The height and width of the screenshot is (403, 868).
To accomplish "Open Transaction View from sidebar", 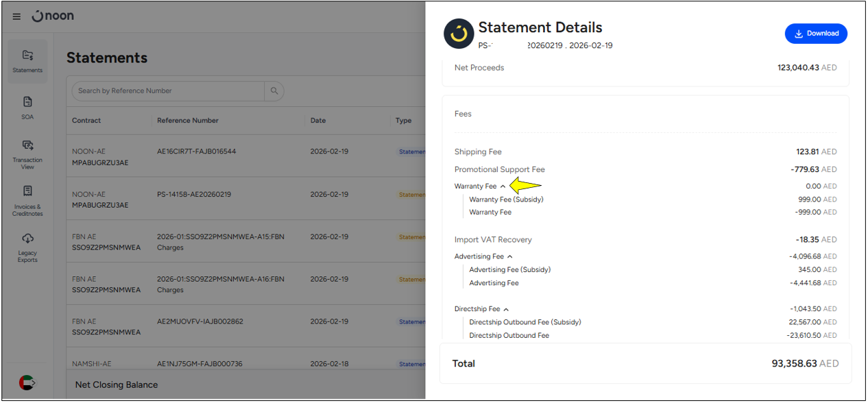I will click(27, 154).
